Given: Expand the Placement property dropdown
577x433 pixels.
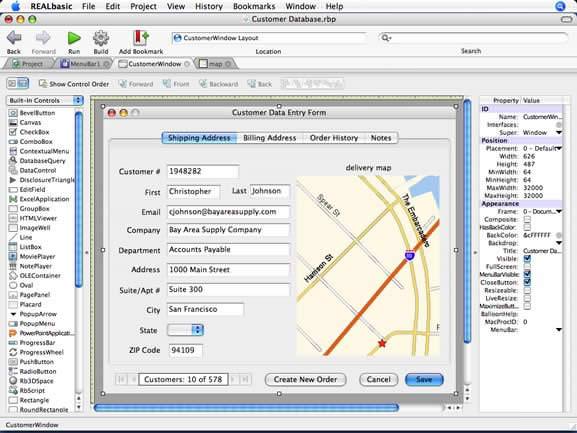Looking at the screenshot, I should [559, 148].
